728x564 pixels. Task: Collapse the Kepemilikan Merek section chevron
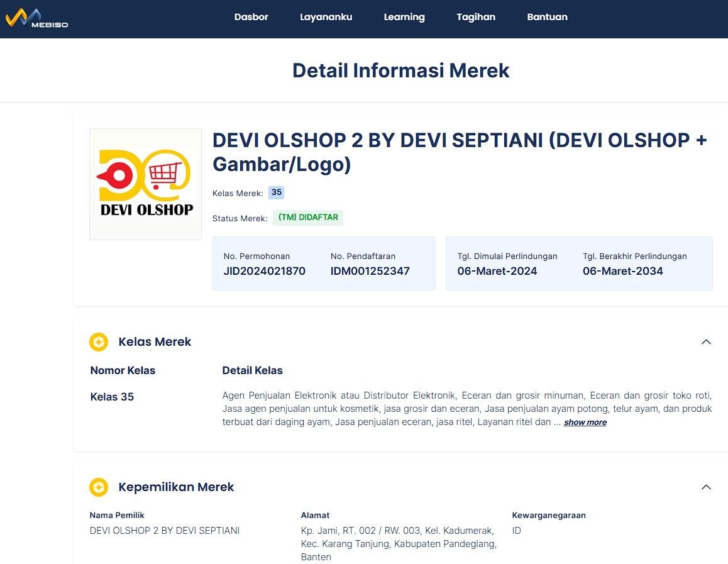click(706, 487)
